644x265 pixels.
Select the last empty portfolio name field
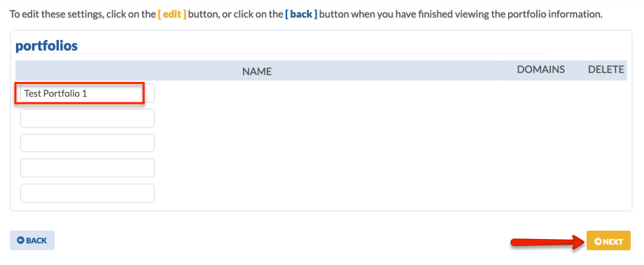pyautogui.click(x=87, y=193)
